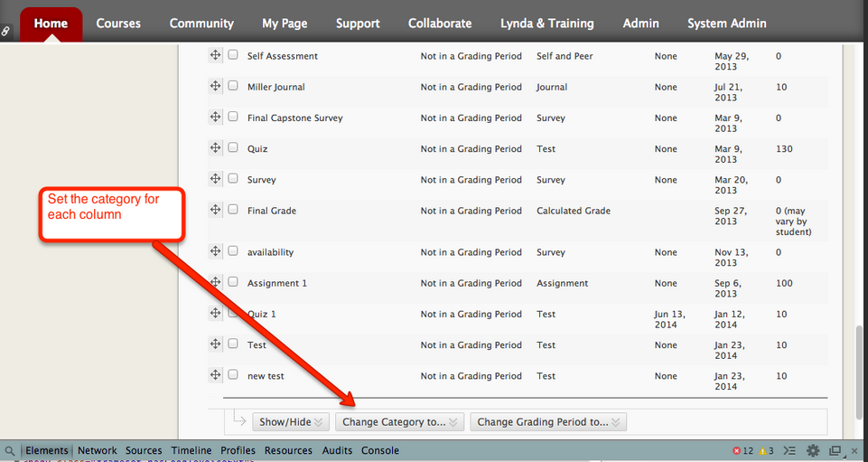Open the Change Category to... dropdown

tap(400, 422)
